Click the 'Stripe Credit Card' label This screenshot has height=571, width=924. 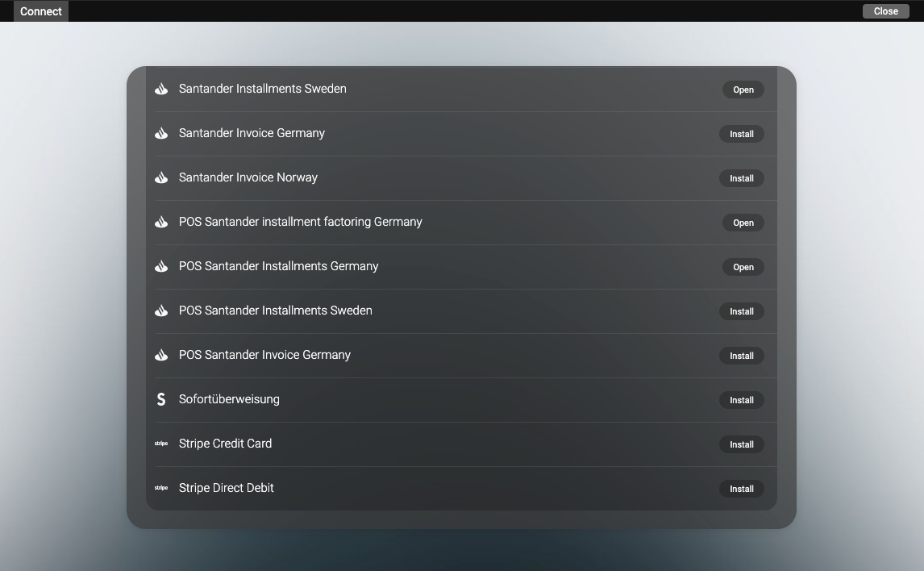[x=225, y=444]
